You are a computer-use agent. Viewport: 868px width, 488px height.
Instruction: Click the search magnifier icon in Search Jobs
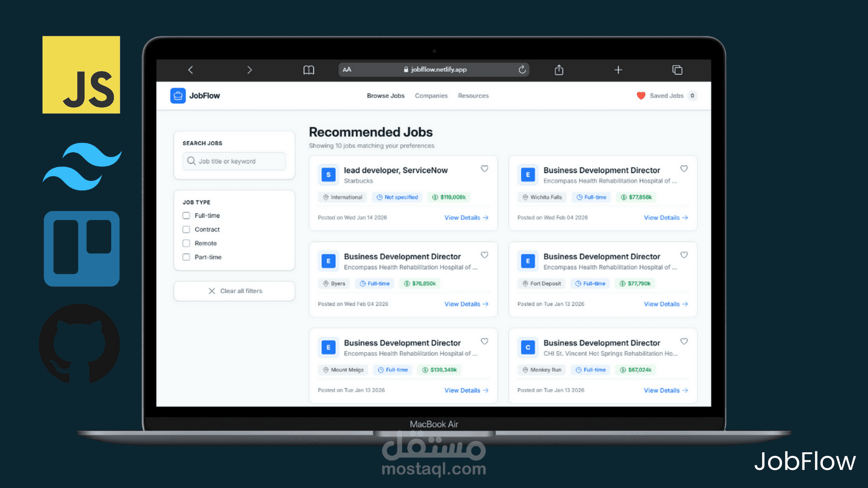point(191,161)
